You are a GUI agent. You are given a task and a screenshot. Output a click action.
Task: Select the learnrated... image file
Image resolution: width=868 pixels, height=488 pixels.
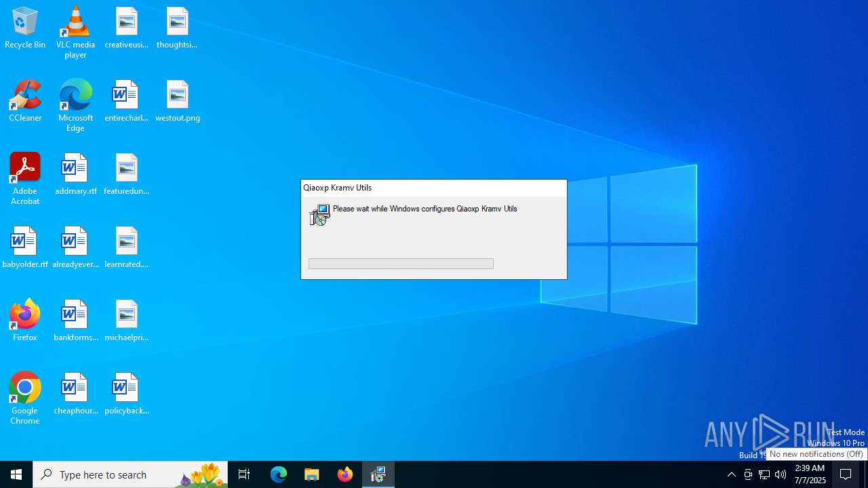click(x=127, y=248)
